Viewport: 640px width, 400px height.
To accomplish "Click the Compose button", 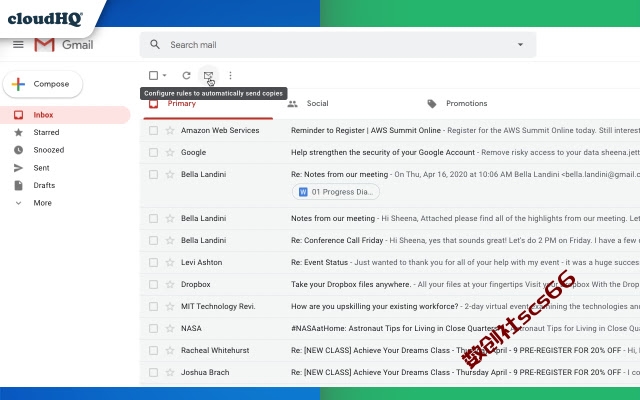I will (x=43, y=84).
